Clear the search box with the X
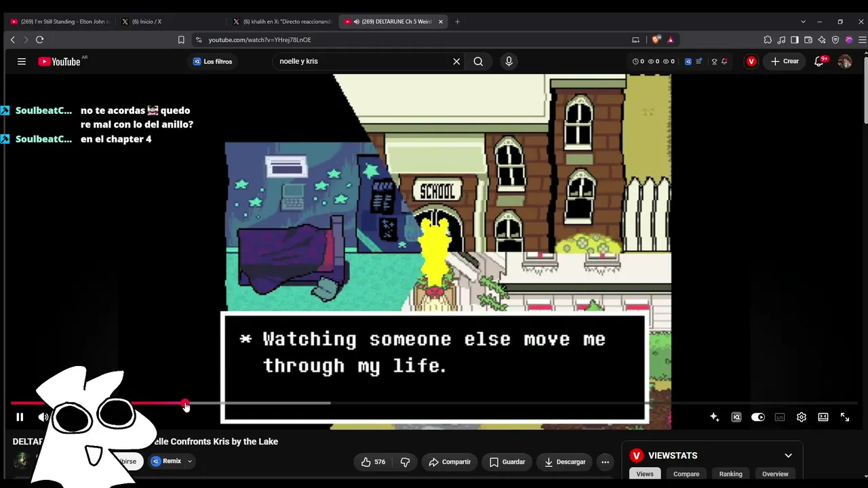868x488 pixels. click(x=456, y=61)
